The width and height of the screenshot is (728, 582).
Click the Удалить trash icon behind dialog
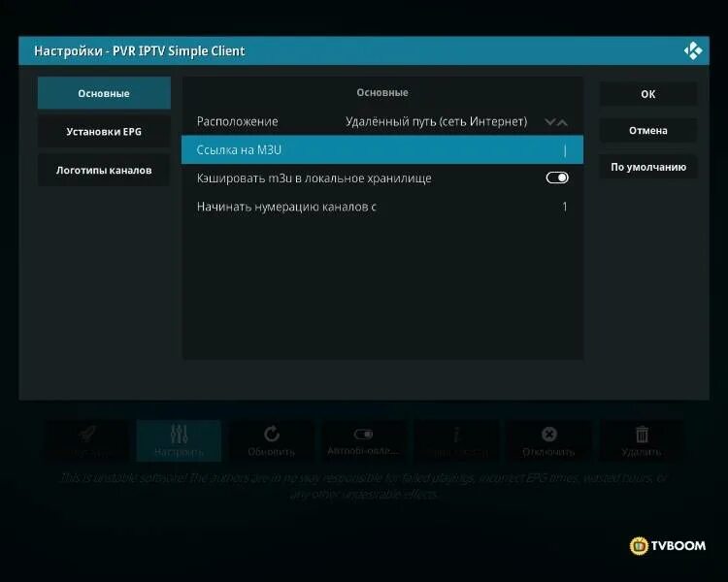[x=642, y=435]
